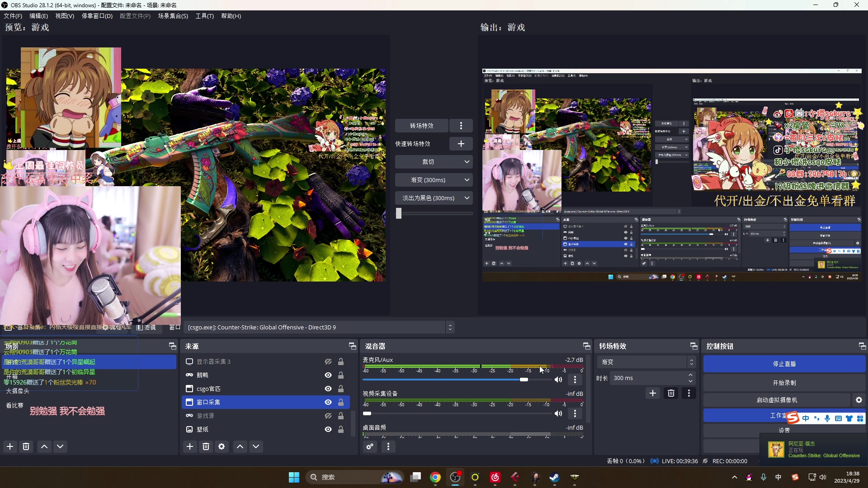This screenshot has width=868, height=488.
Task: Select the 壁纸 source row
Action: pos(266,429)
